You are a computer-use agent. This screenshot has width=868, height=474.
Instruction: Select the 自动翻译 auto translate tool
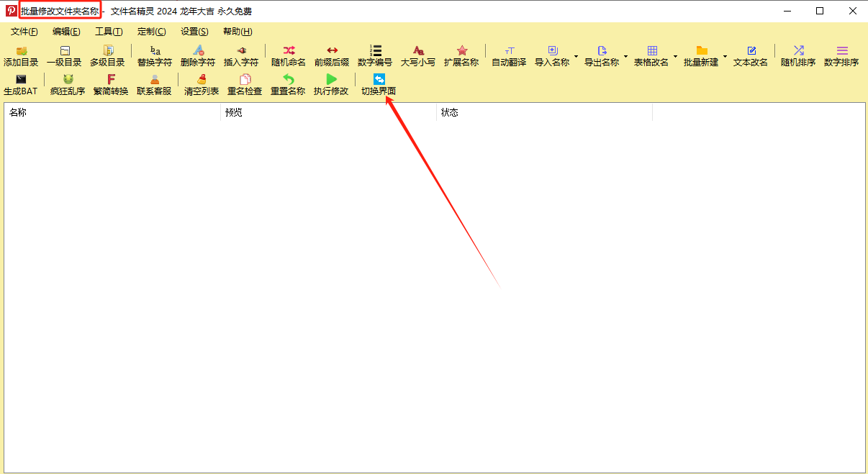pyautogui.click(x=510, y=51)
